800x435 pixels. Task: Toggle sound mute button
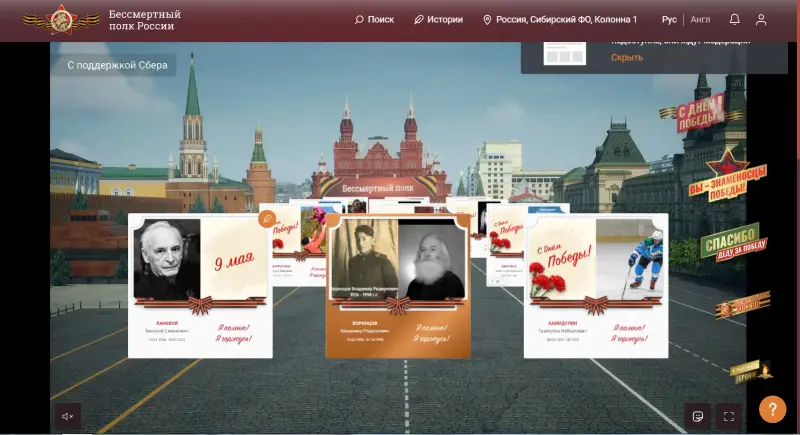tap(68, 416)
